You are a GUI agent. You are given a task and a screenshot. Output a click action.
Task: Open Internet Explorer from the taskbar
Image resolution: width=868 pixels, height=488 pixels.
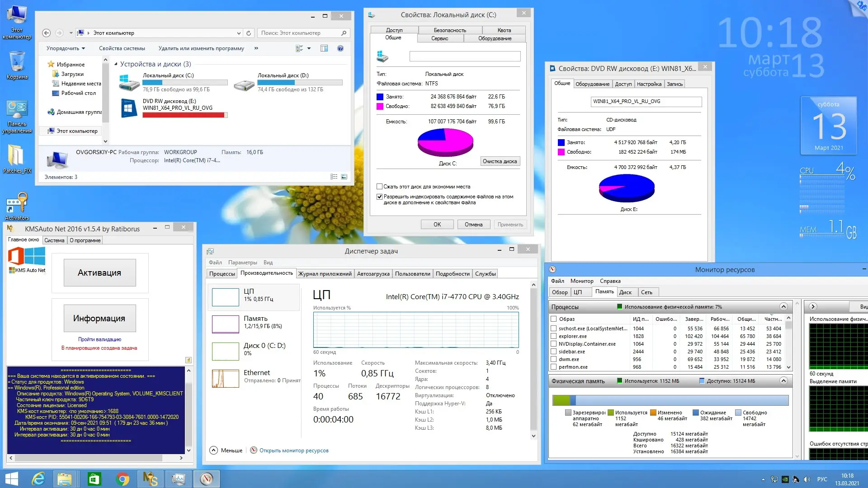pos(38,479)
